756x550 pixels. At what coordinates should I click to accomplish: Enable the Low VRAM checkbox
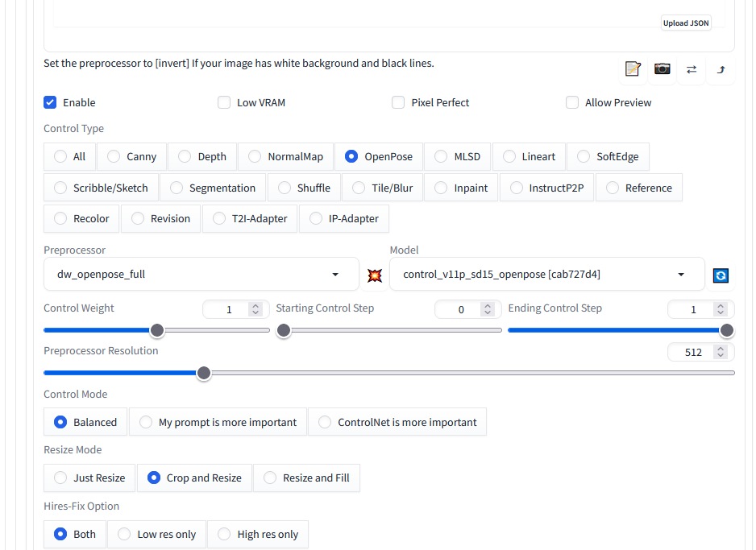(224, 102)
